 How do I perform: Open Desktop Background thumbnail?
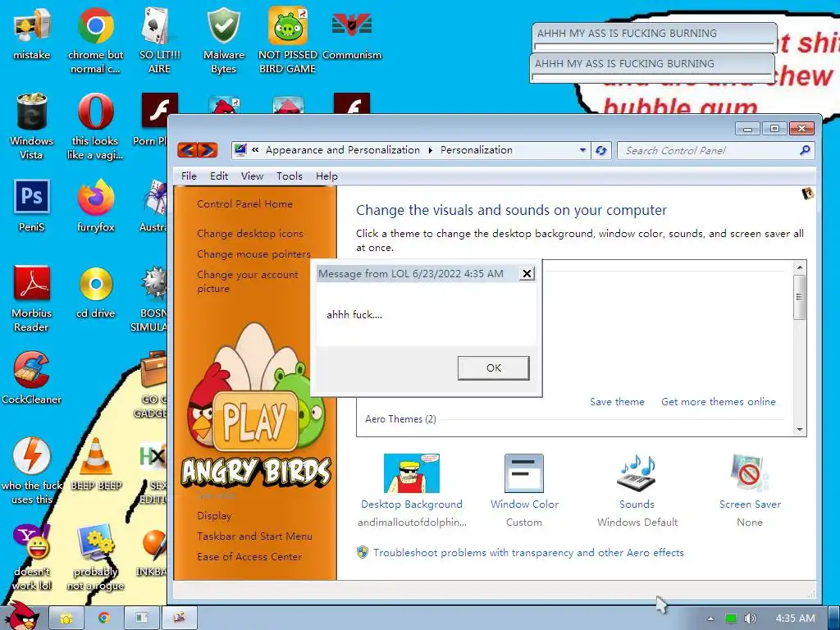[x=412, y=473]
